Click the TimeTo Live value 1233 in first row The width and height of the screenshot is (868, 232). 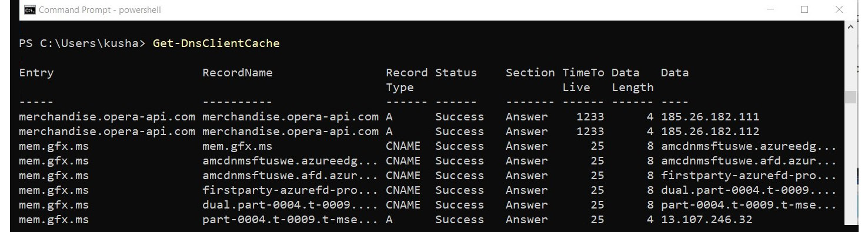590,117
